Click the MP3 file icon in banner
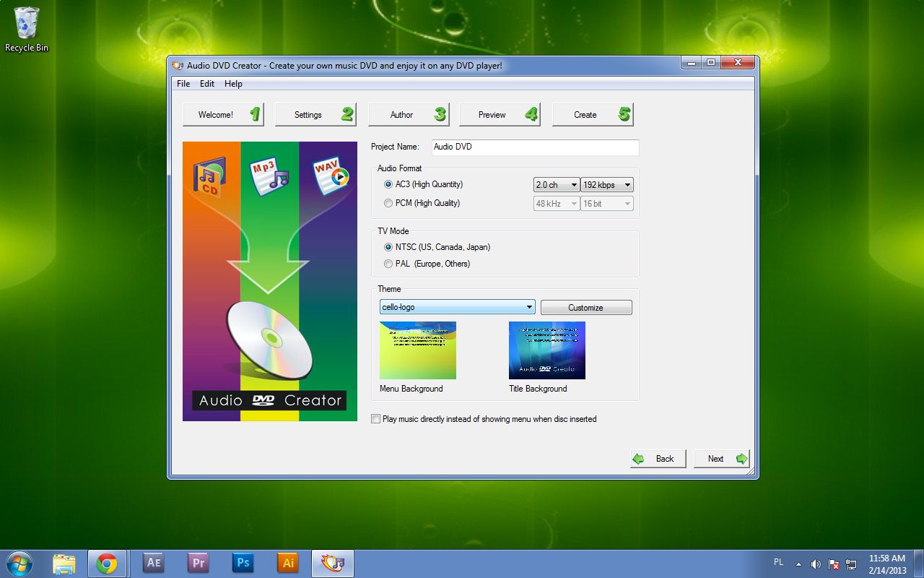Image resolution: width=924 pixels, height=578 pixels. click(x=269, y=177)
